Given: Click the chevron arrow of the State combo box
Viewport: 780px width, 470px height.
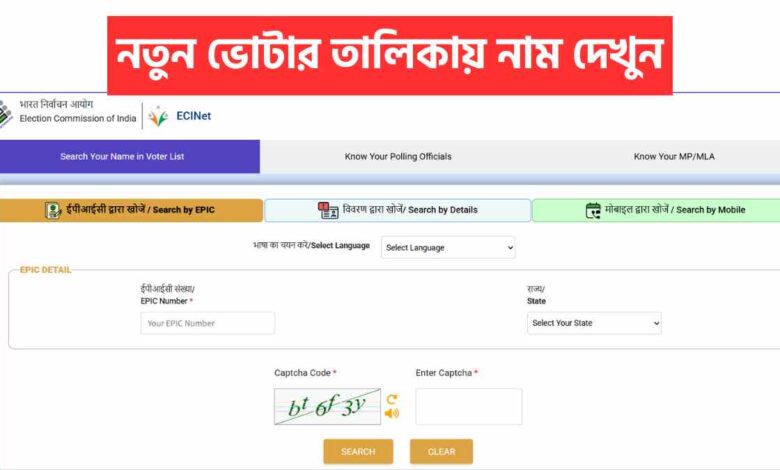Looking at the screenshot, I should point(656,323).
